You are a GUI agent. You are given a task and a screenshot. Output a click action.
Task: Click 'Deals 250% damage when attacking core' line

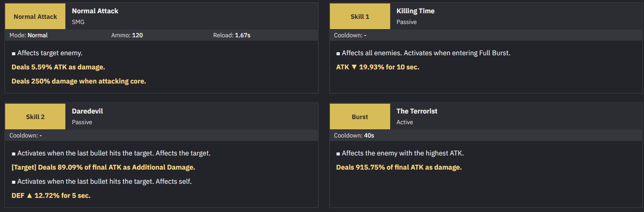point(79,81)
